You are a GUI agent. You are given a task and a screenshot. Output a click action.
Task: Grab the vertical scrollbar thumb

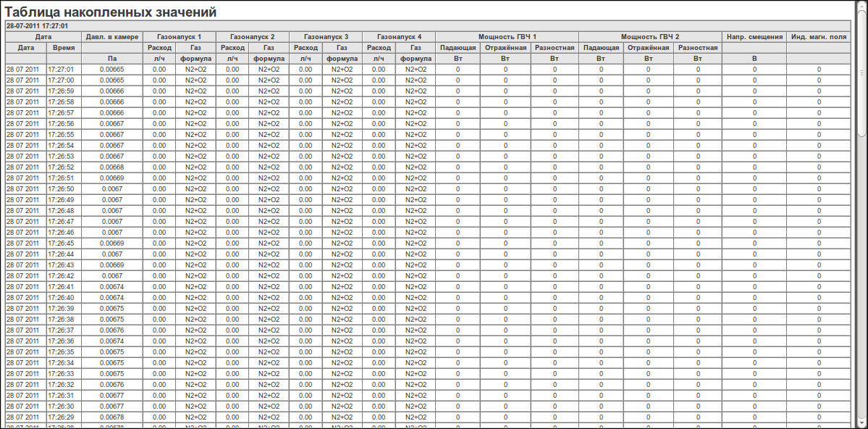tap(861, 72)
